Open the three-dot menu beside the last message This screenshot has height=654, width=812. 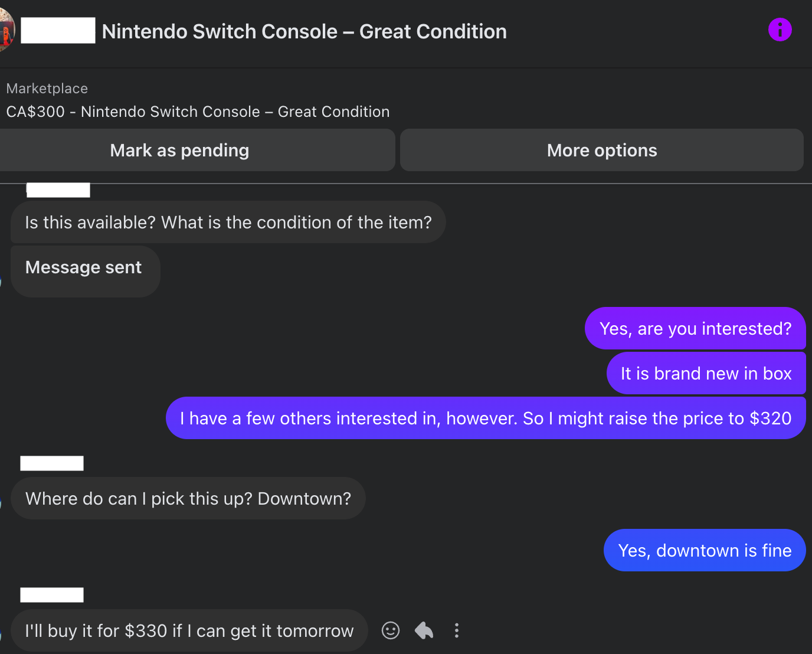456,630
